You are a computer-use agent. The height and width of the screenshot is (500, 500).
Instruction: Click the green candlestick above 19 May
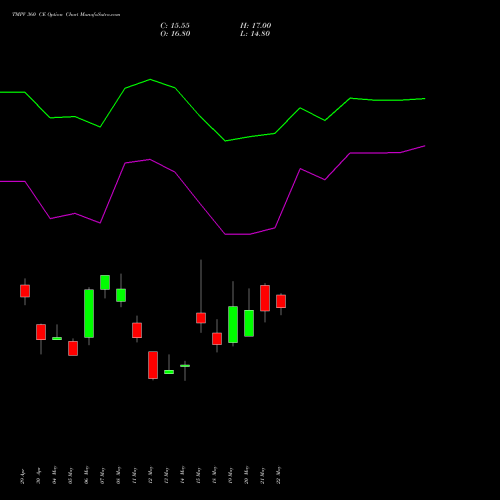tap(233, 324)
